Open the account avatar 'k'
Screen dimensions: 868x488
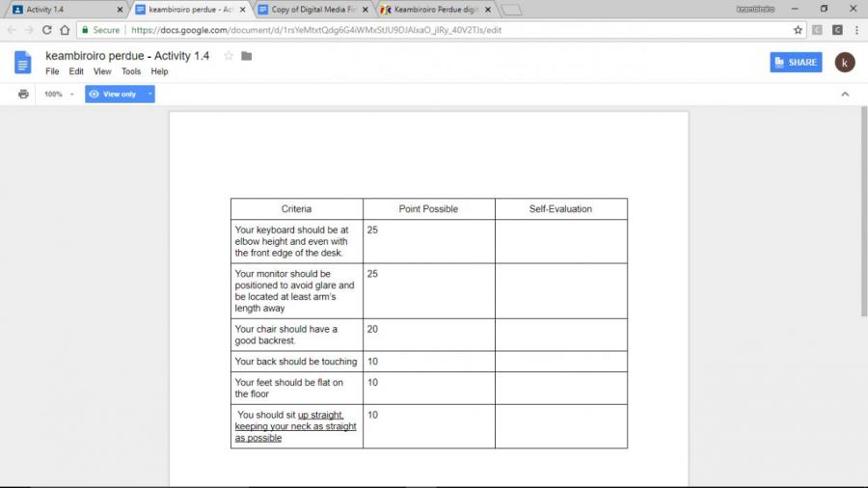(x=844, y=63)
